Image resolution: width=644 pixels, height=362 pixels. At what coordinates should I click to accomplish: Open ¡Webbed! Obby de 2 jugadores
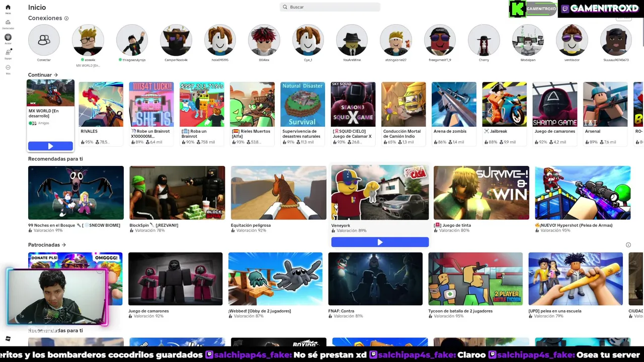pyautogui.click(x=275, y=279)
